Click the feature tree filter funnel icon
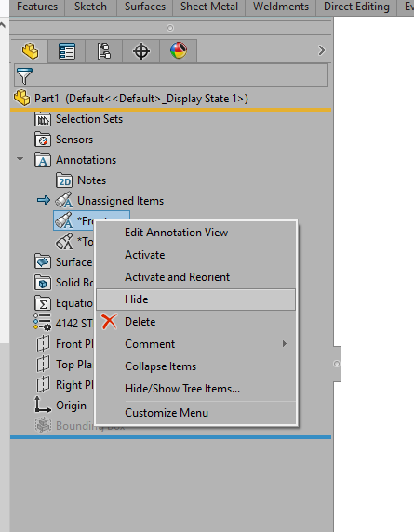 24,76
